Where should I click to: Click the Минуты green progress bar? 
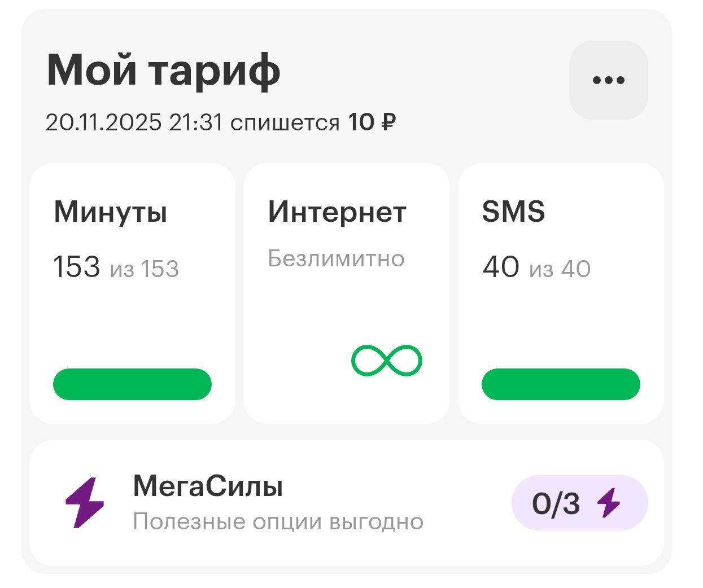(x=132, y=384)
